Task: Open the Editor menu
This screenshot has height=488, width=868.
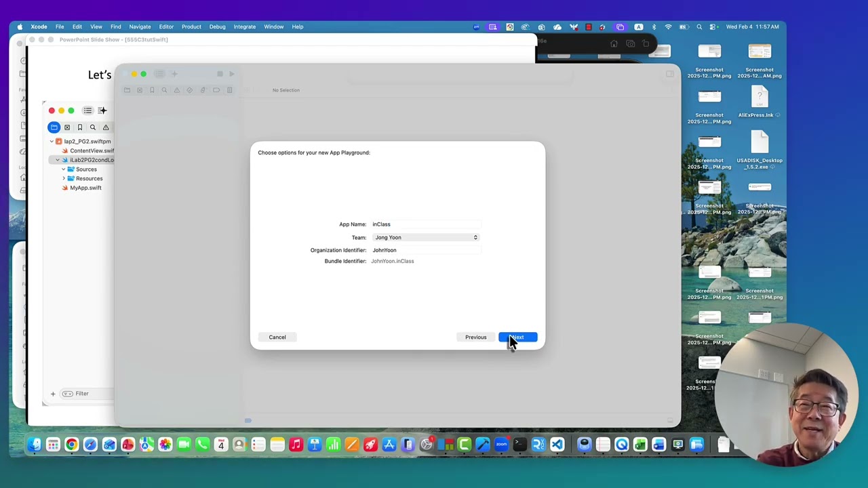Action: pyautogui.click(x=166, y=26)
